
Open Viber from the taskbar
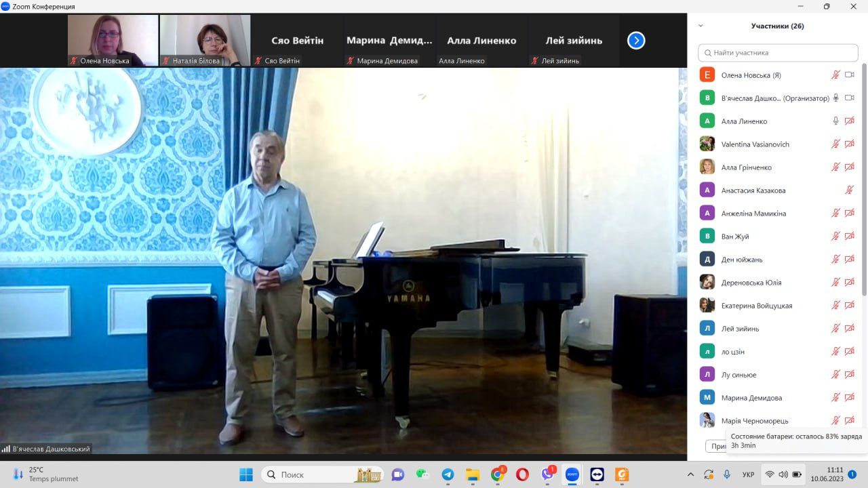(547, 474)
